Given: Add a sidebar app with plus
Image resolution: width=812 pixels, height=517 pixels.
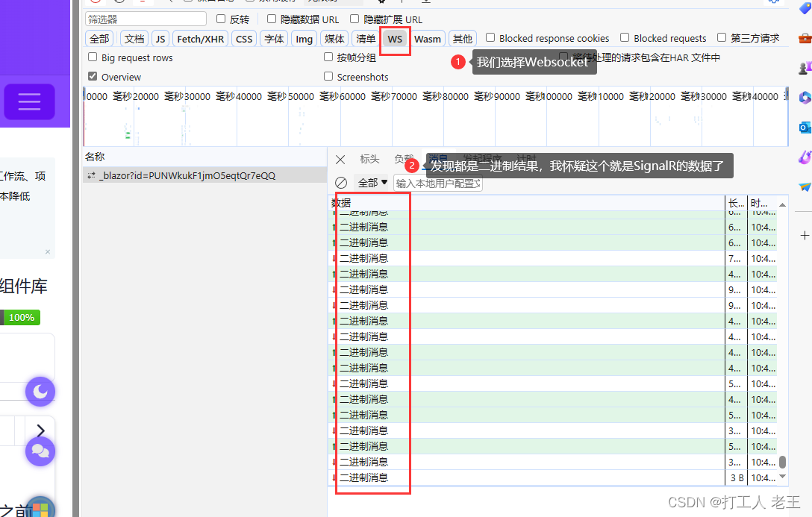Looking at the screenshot, I should tap(805, 236).
